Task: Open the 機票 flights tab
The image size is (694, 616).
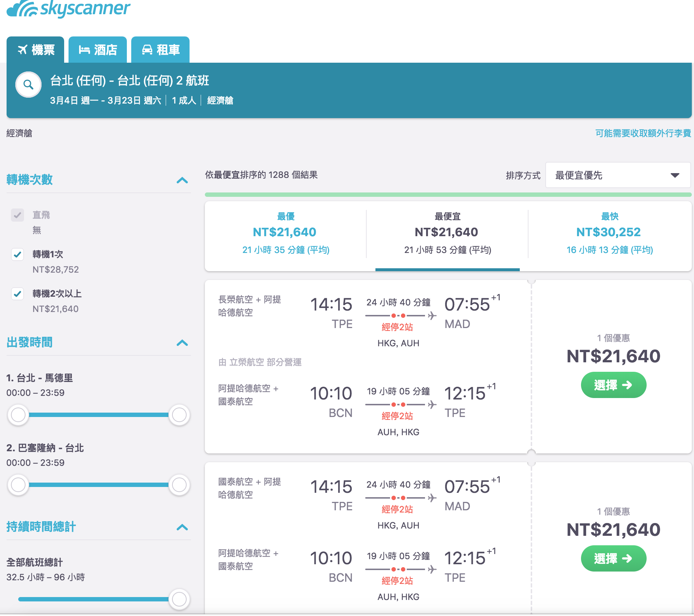Action: click(35, 50)
